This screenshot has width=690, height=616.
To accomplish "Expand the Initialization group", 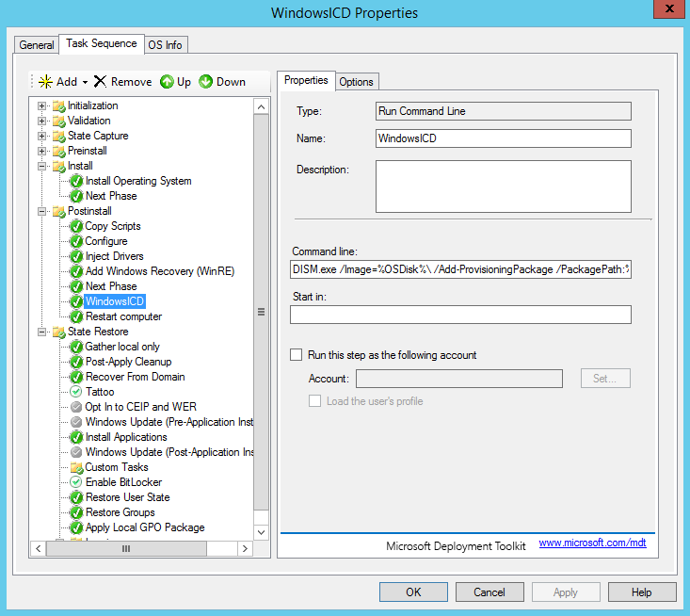I will pyautogui.click(x=41, y=105).
